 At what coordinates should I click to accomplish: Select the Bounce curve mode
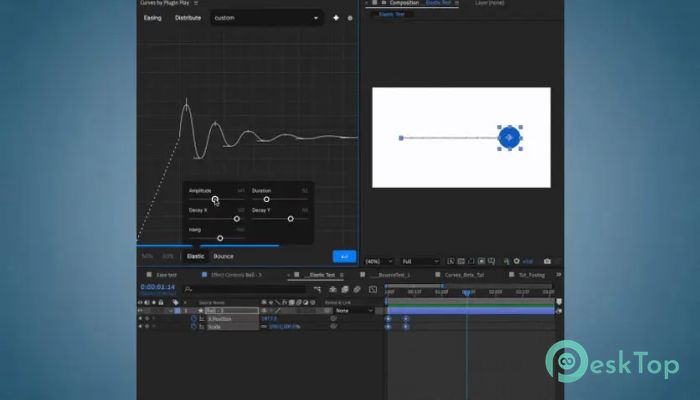point(223,256)
